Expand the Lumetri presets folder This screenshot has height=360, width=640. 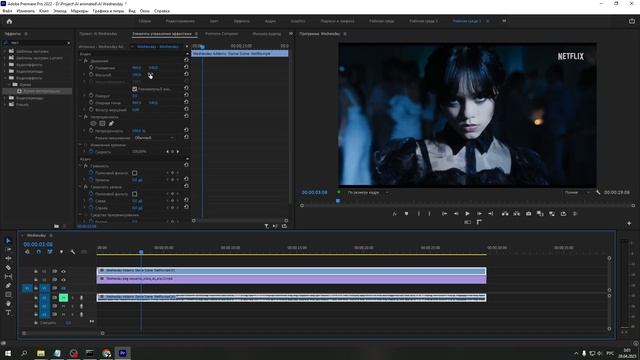click(5, 58)
